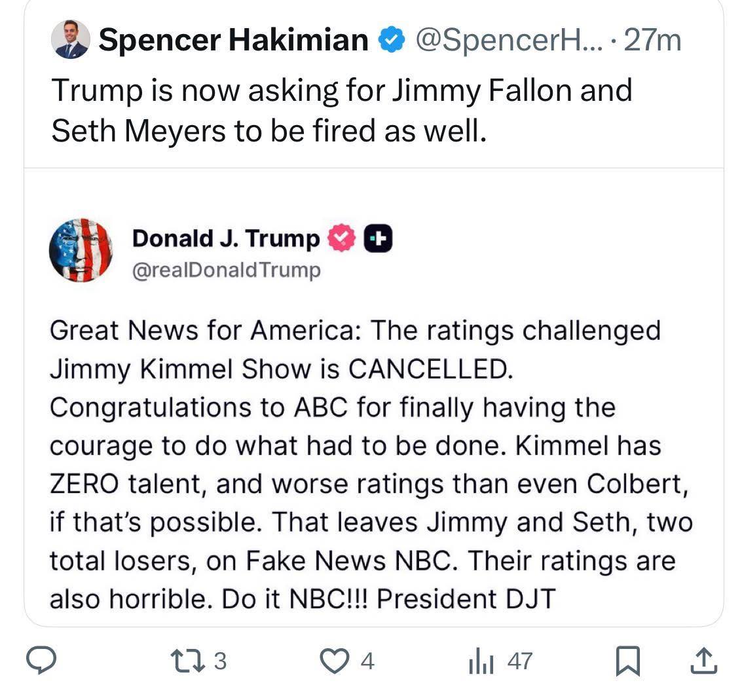Click the 27m timestamp
The image size is (742, 700).
pos(654,39)
